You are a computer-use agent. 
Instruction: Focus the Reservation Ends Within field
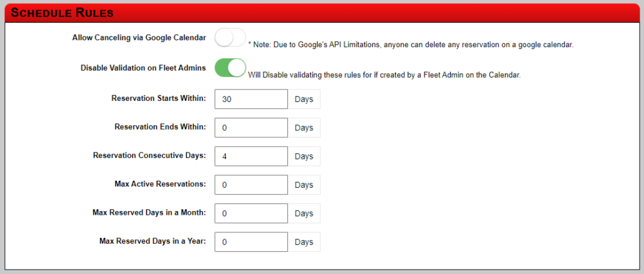[252, 127]
